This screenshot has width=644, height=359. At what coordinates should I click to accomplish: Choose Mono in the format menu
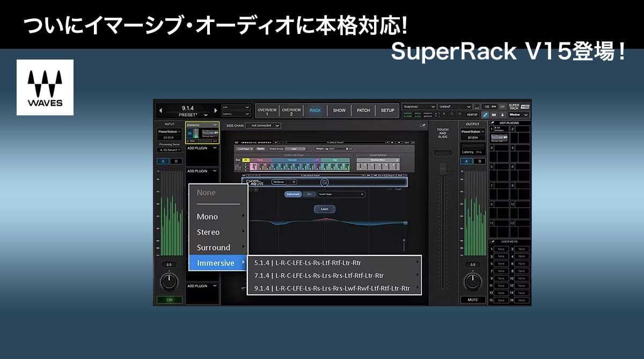(218, 216)
